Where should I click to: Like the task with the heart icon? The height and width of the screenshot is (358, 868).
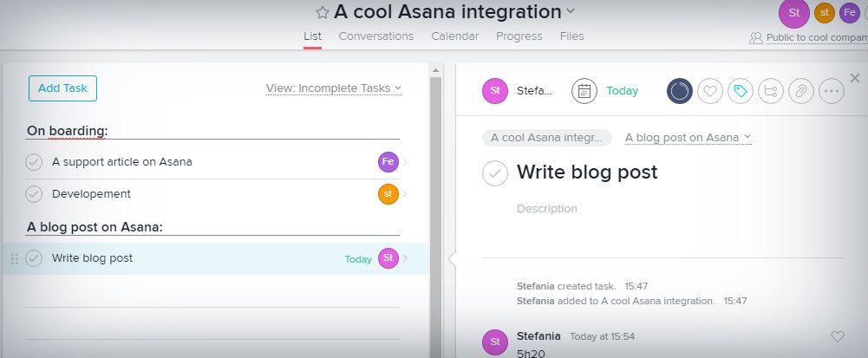tap(709, 91)
